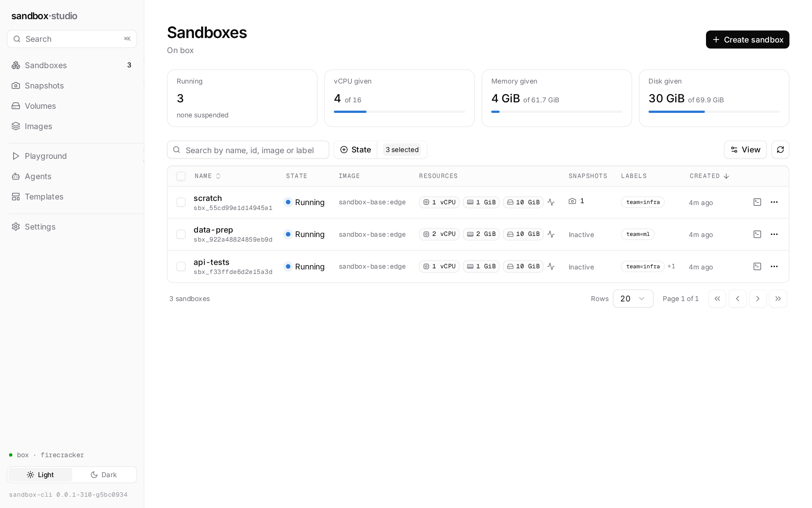Click ID sbx_55cd99e1d14945a1
The width and height of the screenshot is (812, 508).
pos(233,208)
